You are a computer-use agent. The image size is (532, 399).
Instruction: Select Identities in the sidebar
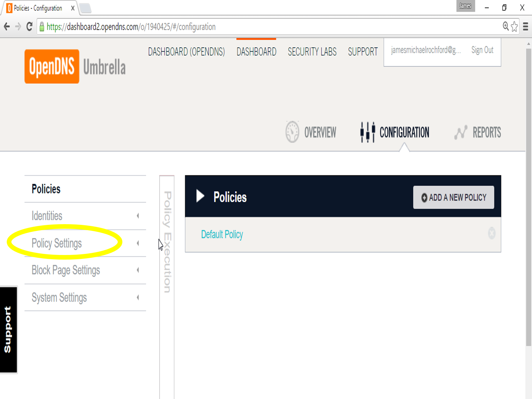point(47,216)
